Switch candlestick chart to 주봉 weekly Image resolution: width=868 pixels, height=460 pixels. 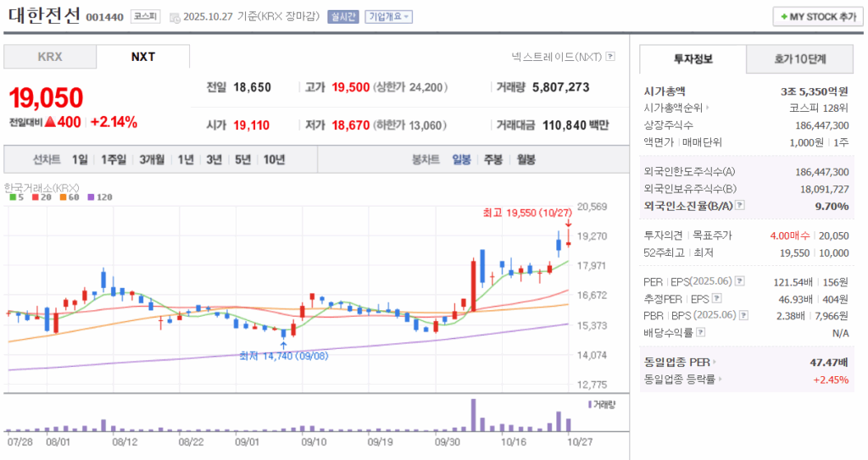493,159
